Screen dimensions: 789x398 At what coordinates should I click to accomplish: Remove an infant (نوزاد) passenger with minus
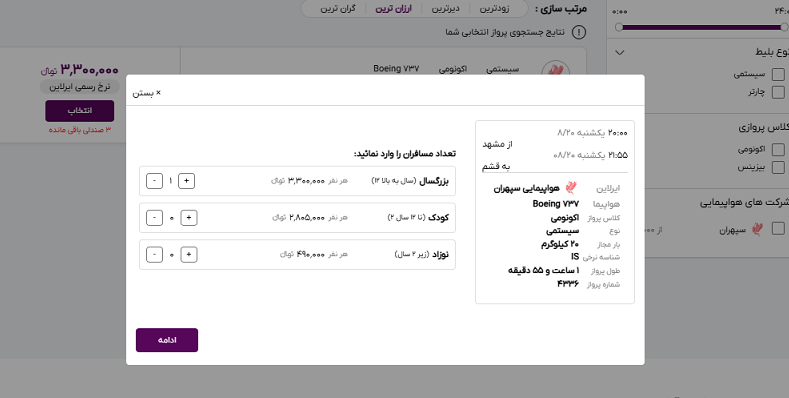pyautogui.click(x=154, y=255)
